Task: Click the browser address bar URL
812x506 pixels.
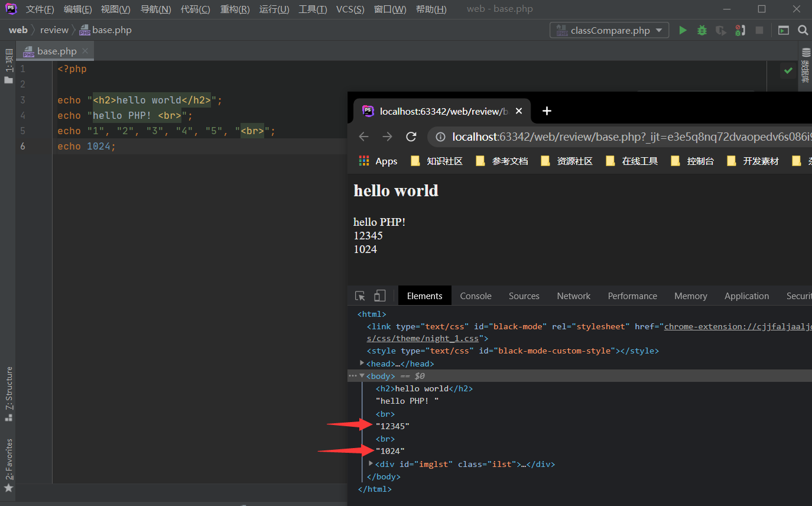Action: coord(632,137)
